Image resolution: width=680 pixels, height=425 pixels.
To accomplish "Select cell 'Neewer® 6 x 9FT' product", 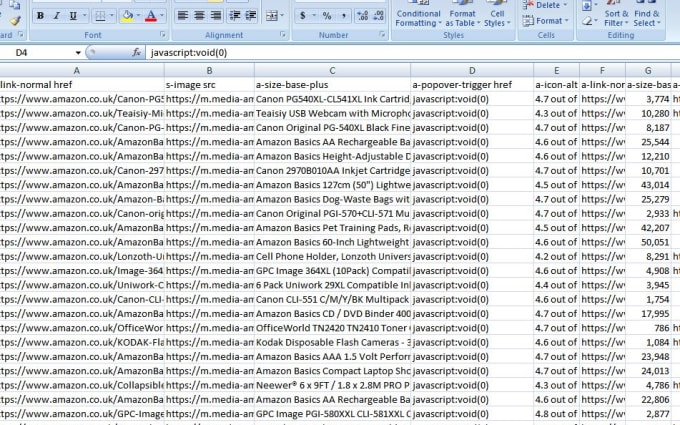I will tap(333, 385).
